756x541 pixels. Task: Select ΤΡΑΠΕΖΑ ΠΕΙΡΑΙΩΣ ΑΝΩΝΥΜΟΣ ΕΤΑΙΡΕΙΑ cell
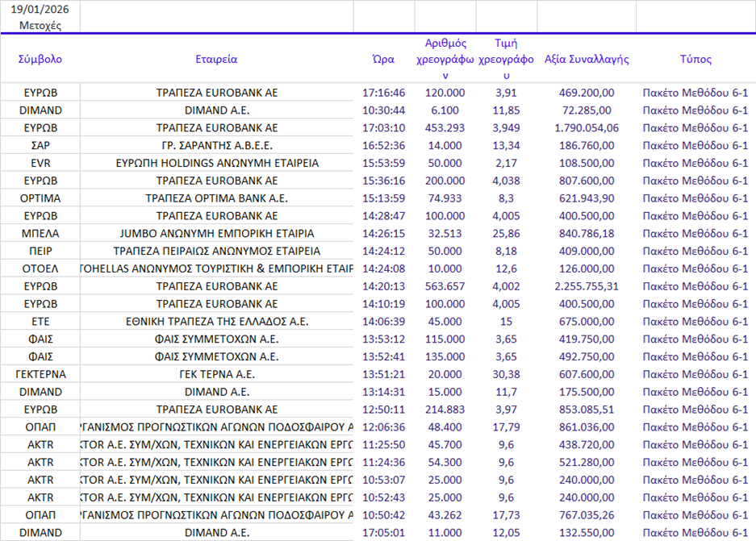coord(216,251)
